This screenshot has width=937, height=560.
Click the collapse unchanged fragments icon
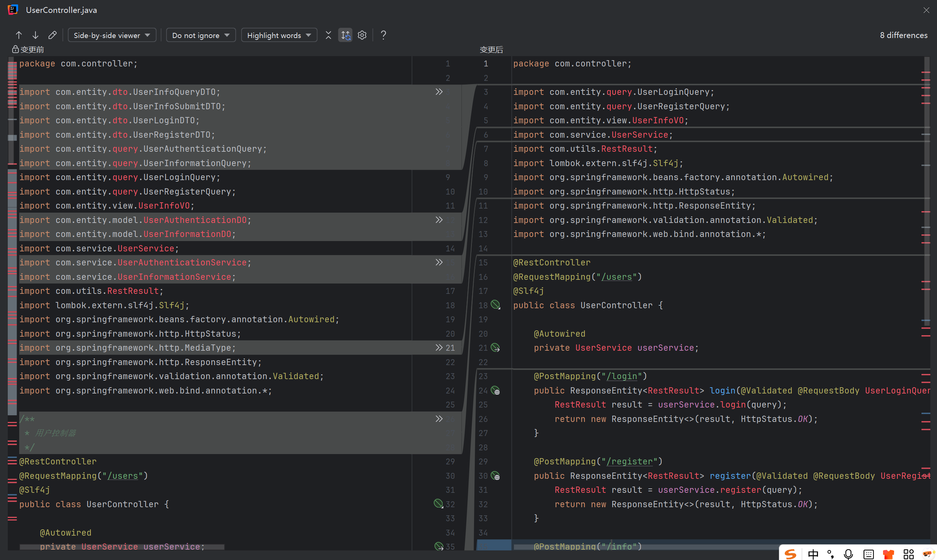point(328,35)
